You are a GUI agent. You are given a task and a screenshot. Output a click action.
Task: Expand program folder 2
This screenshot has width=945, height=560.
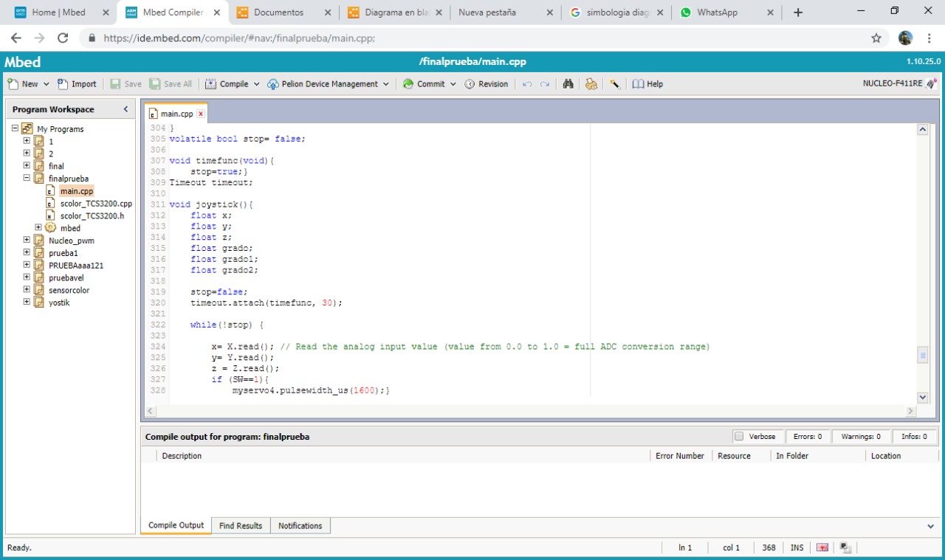pyautogui.click(x=27, y=153)
